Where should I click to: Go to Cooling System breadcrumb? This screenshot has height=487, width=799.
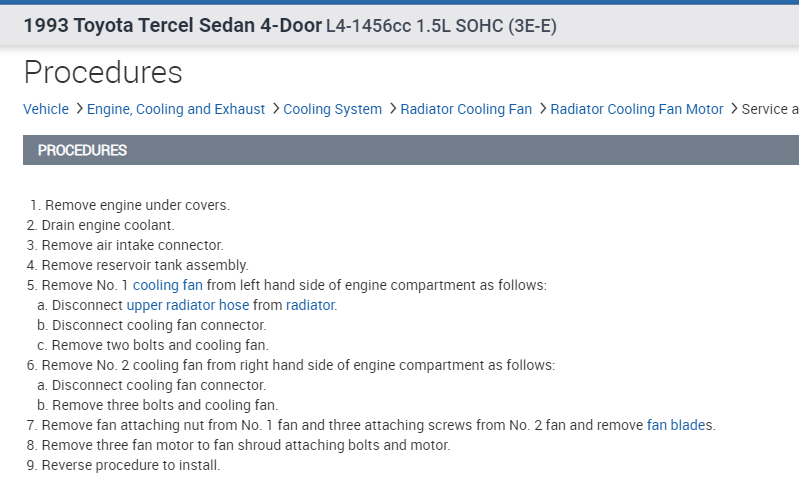(333, 109)
